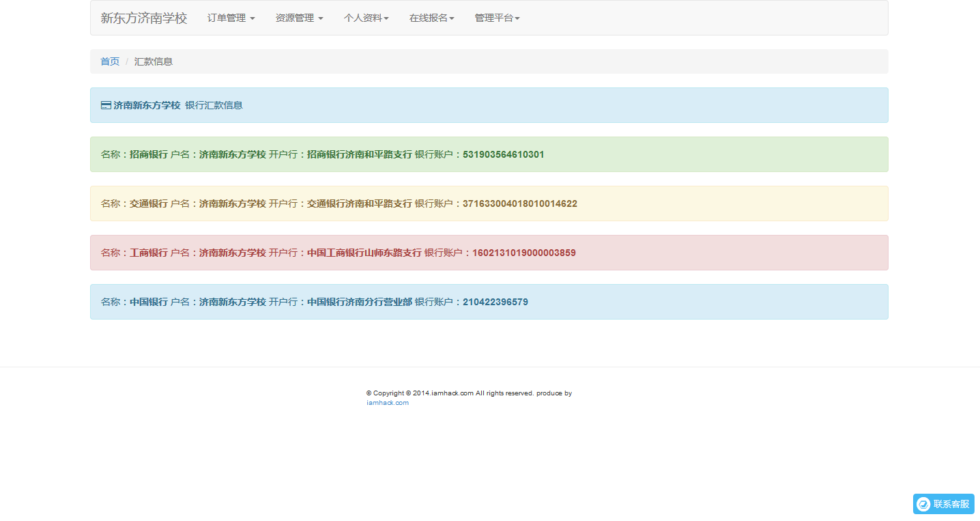Click 招商银行济南和平路支行 branch text
The image size is (980, 521).
click(x=360, y=154)
